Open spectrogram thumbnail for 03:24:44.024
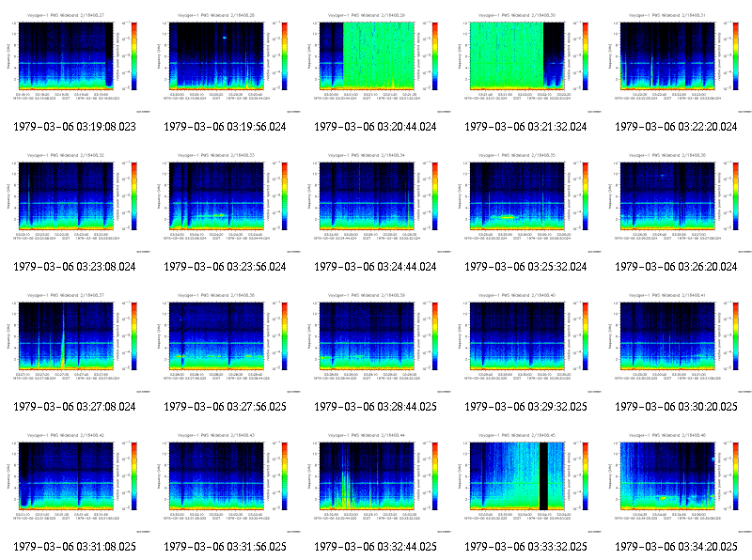 376,202
